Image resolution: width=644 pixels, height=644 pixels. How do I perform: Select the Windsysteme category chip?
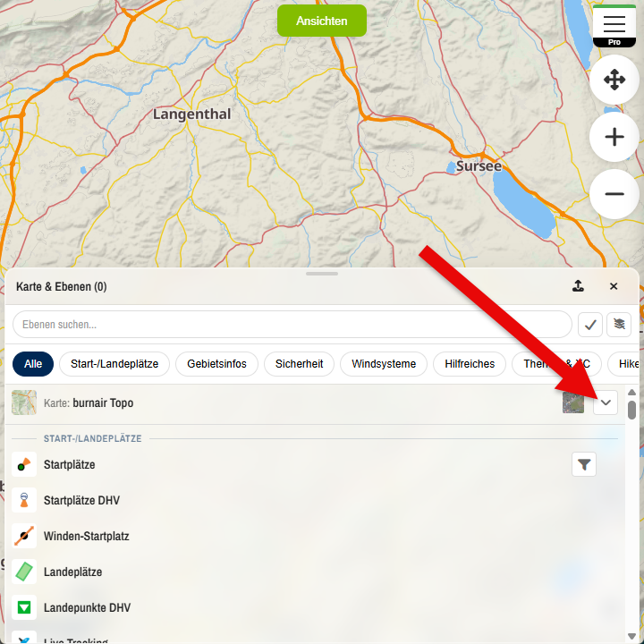click(384, 364)
